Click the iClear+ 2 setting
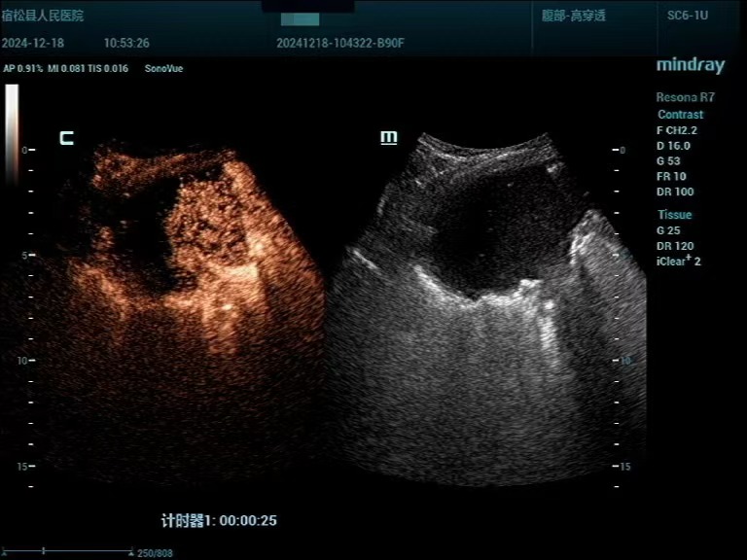The height and width of the screenshot is (560, 747). [678, 262]
